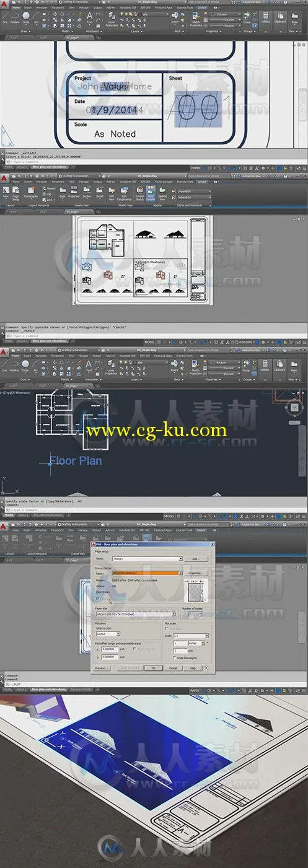Click Update View in 04_Begin window

(x=162, y=195)
